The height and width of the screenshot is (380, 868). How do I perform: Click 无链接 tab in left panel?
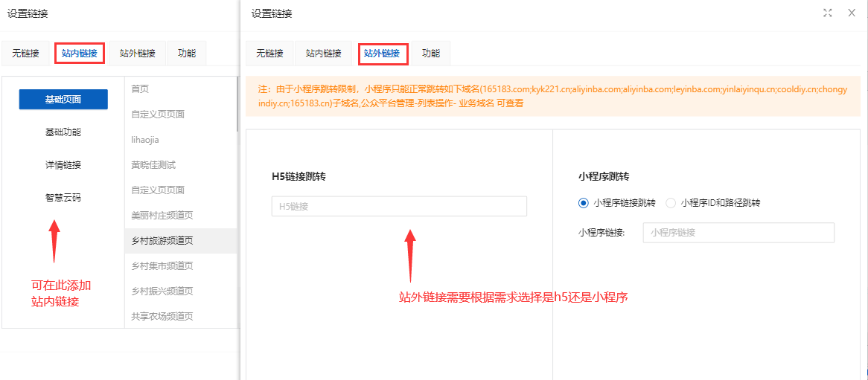click(25, 54)
